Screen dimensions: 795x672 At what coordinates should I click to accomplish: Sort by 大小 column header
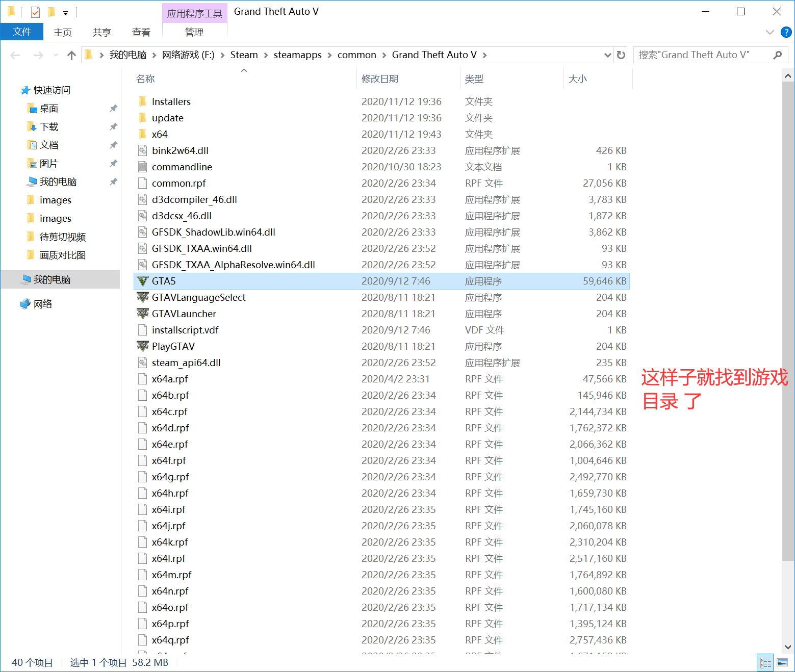click(x=578, y=79)
